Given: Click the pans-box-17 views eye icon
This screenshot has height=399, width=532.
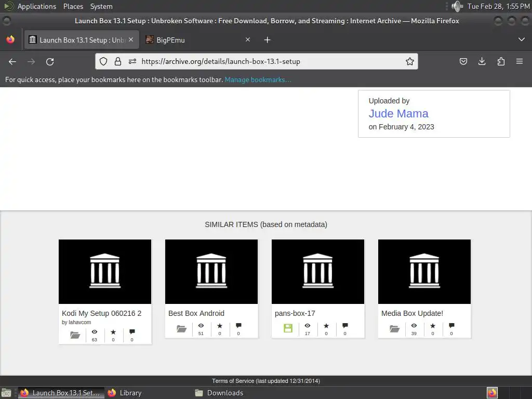Looking at the screenshot, I should pos(308,325).
